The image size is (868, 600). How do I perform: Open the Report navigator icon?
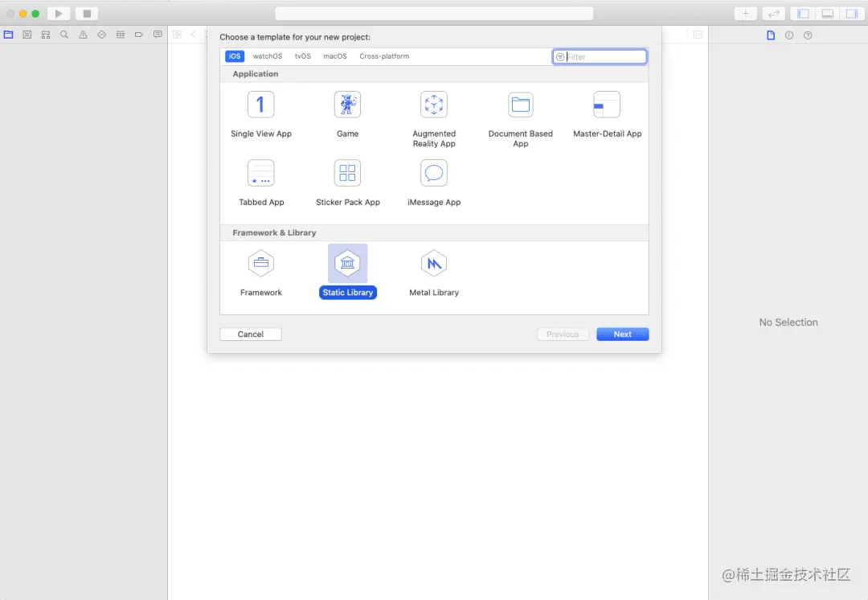[158, 35]
